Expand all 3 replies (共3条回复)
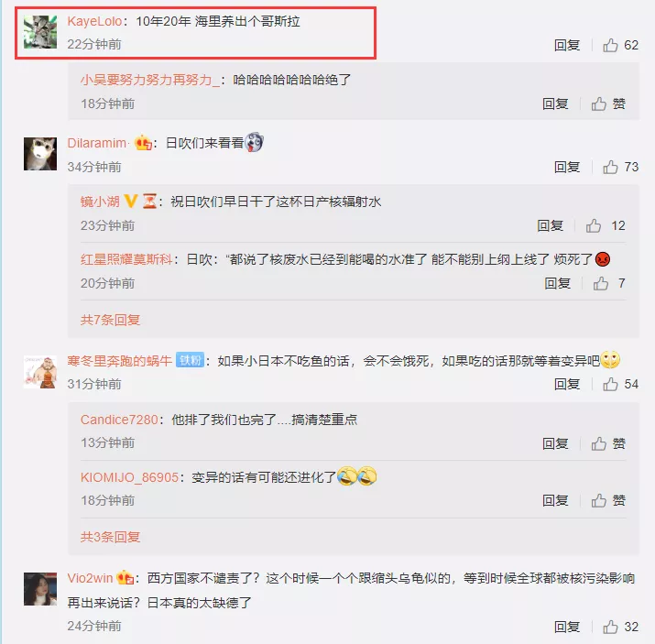Viewport: 655px width, 644px height. click(x=110, y=537)
